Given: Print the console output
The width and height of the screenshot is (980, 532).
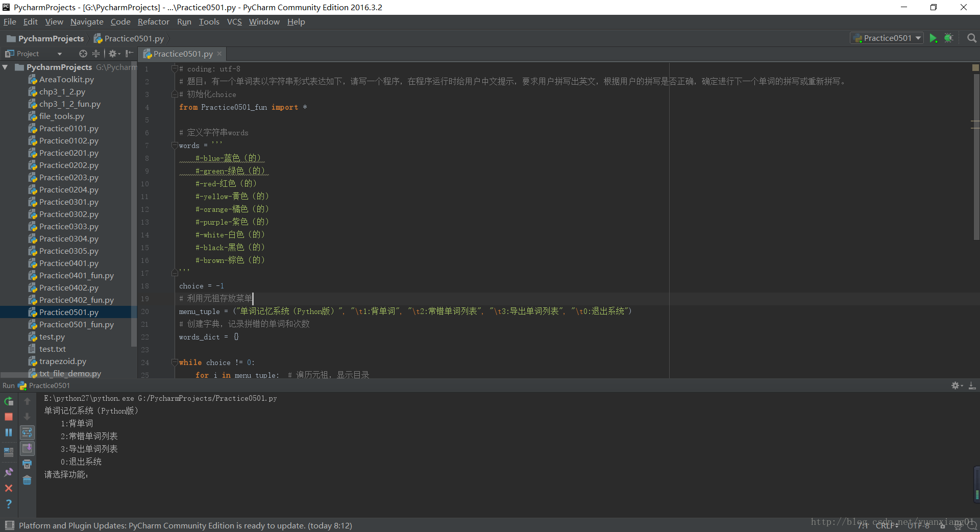Looking at the screenshot, I should [27, 464].
